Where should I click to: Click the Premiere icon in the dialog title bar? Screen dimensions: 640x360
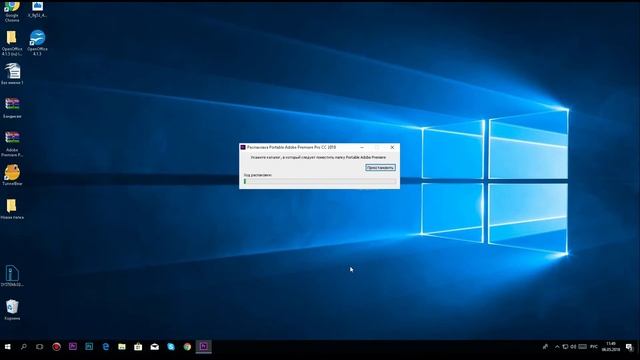pyautogui.click(x=243, y=147)
